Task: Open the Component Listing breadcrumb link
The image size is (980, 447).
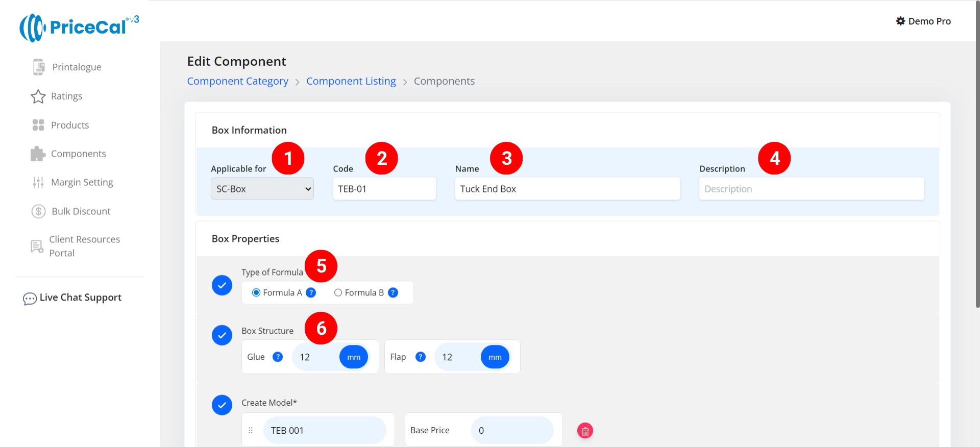Action: click(351, 81)
